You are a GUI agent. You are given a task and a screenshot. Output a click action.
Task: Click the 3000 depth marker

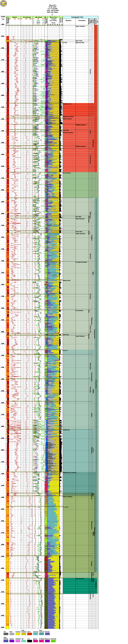[3, 214]
